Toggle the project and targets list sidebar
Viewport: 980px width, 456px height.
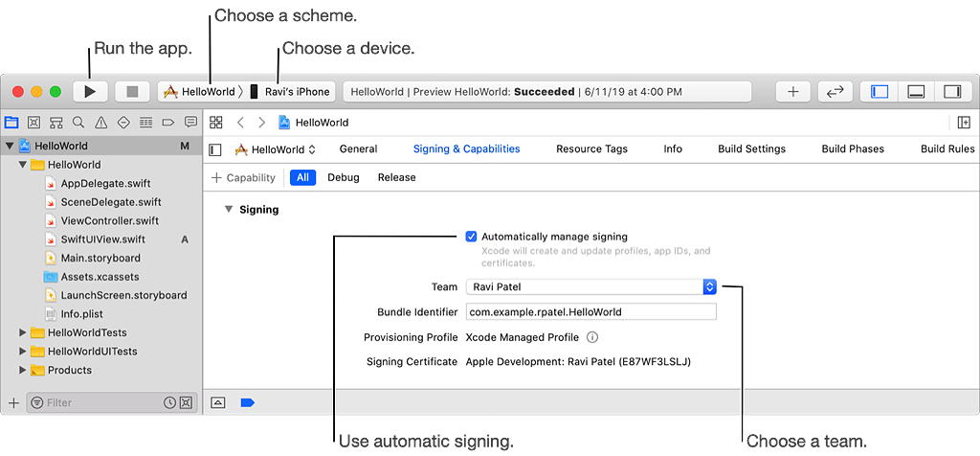215,149
